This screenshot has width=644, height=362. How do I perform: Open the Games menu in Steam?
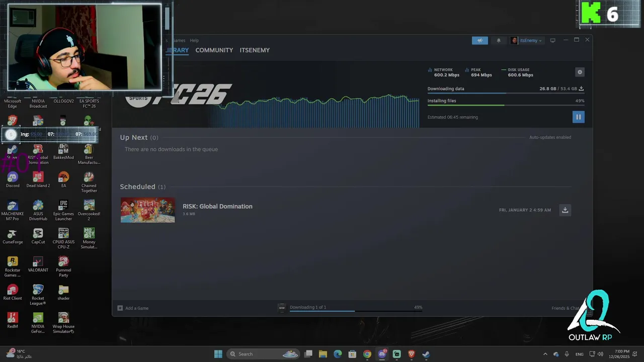click(x=179, y=41)
